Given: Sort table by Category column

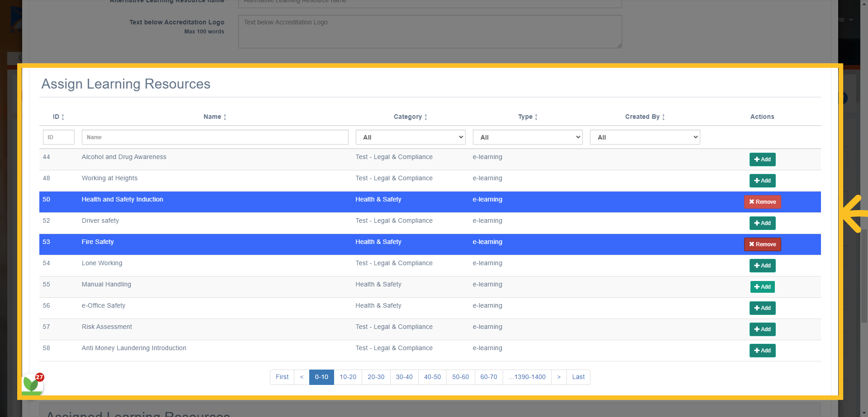Looking at the screenshot, I should coord(410,117).
